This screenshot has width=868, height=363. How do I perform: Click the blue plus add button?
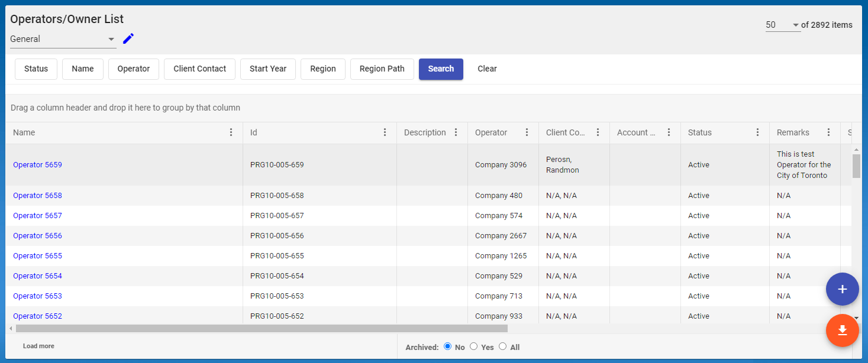[x=842, y=289]
